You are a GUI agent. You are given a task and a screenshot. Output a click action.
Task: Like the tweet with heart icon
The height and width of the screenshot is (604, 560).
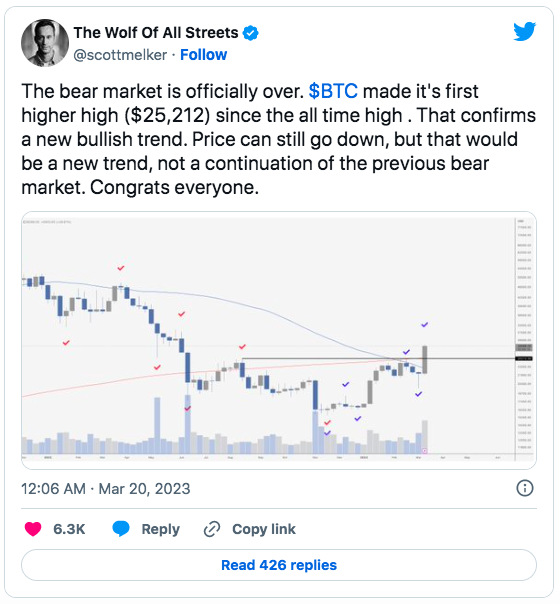(33, 529)
